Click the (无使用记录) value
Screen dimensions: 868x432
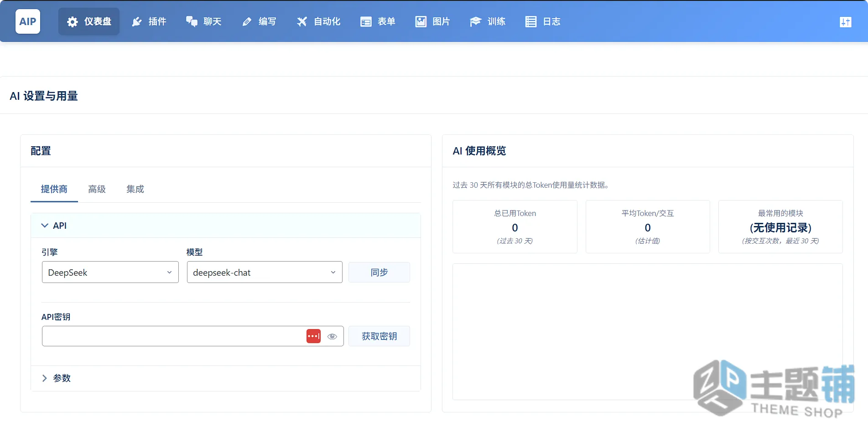780,227
